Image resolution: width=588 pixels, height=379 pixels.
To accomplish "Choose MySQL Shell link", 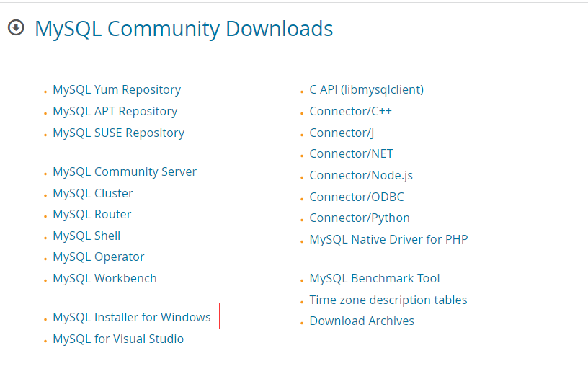I will coord(86,236).
